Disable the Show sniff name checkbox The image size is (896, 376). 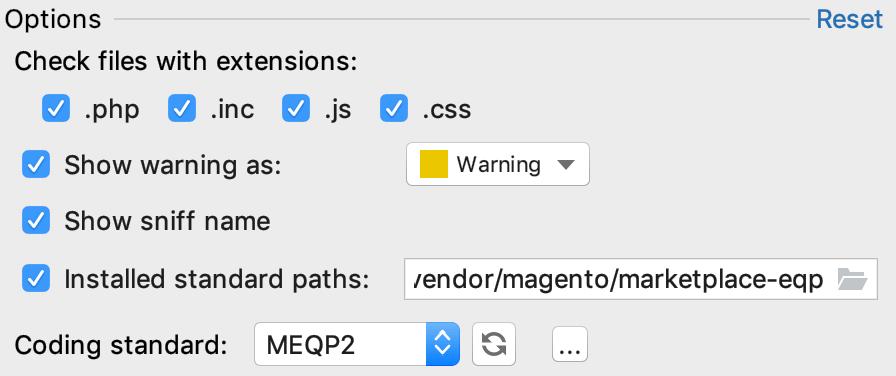pyautogui.click(x=36, y=221)
